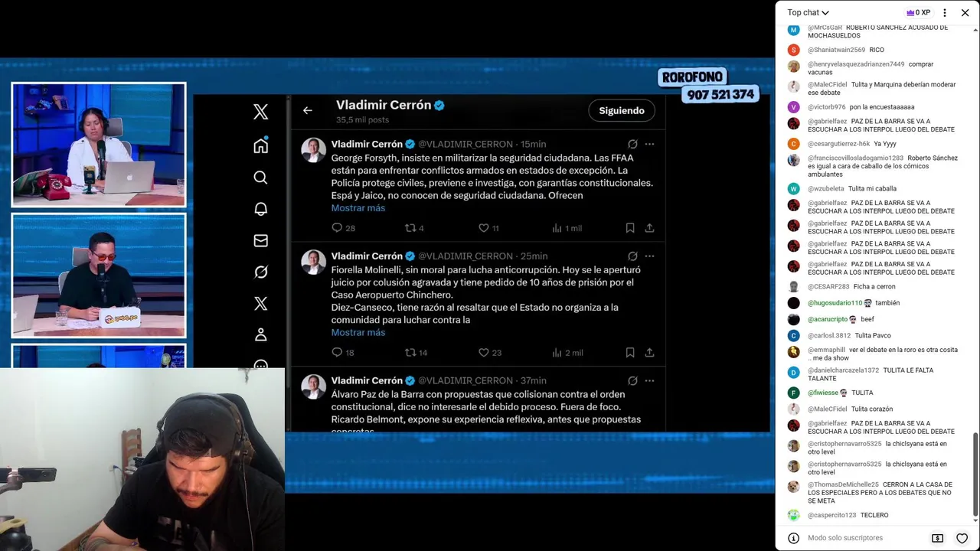The height and width of the screenshot is (551, 980).
Task: Click the chat message input field
Action: point(863,538)
